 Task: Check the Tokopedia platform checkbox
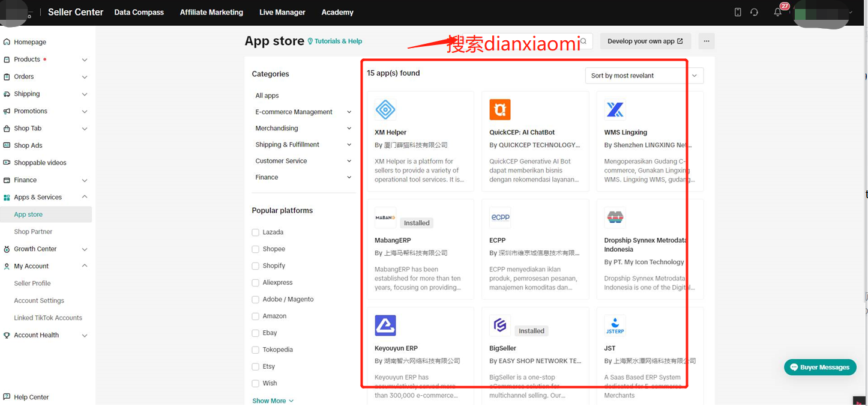click(256, 350)
